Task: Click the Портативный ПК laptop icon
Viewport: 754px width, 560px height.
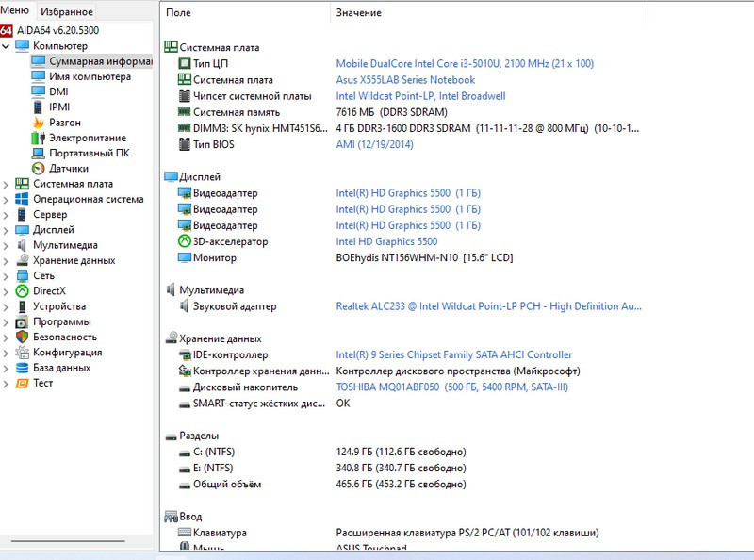Action: (38, 153)
